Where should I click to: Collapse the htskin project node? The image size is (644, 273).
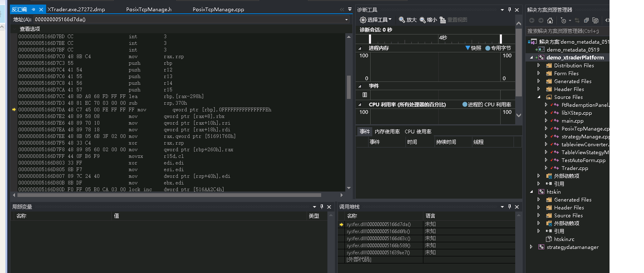click(531, 192)
